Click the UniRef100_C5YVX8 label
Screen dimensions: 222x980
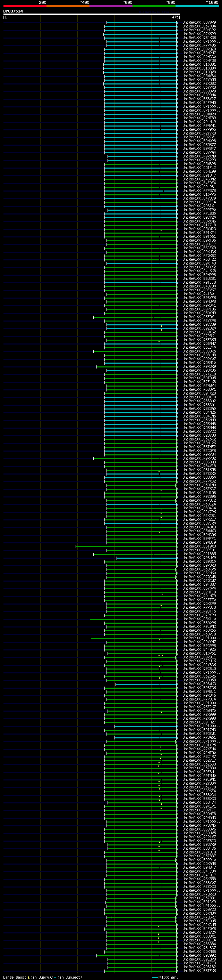pyautogui.click(x=199, y=88)
